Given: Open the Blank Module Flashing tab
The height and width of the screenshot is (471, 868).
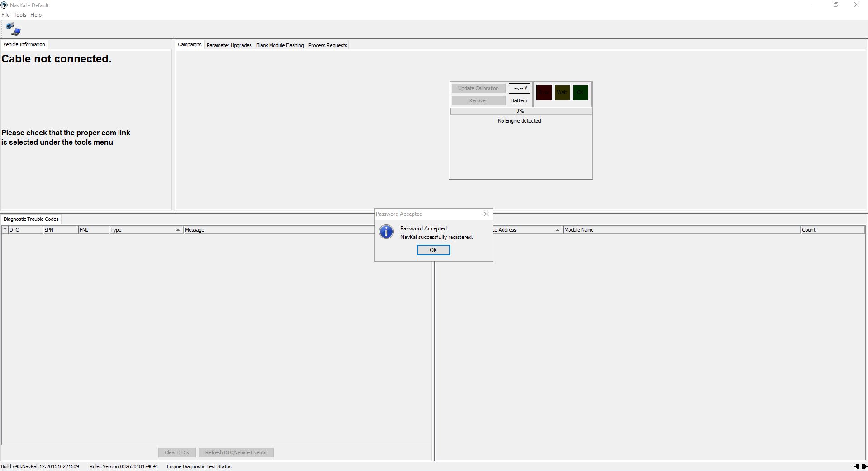Looking at the screenshot, I should (x=280, y=45).
